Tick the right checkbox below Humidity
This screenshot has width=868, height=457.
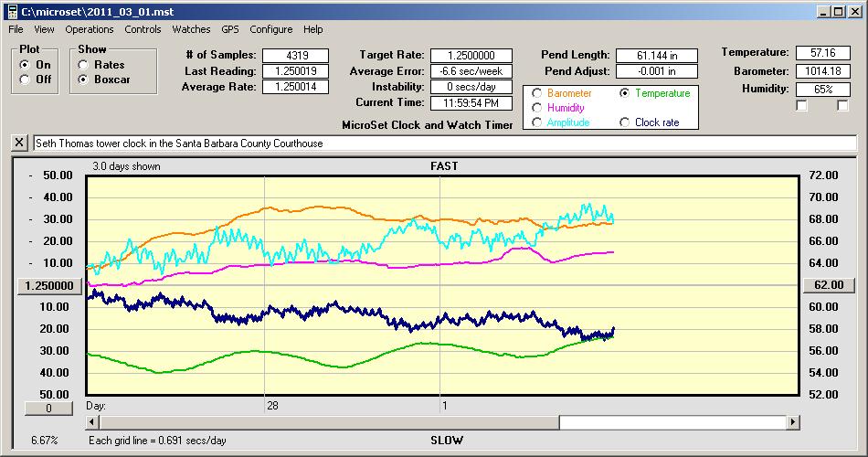[x=842, y=106]
